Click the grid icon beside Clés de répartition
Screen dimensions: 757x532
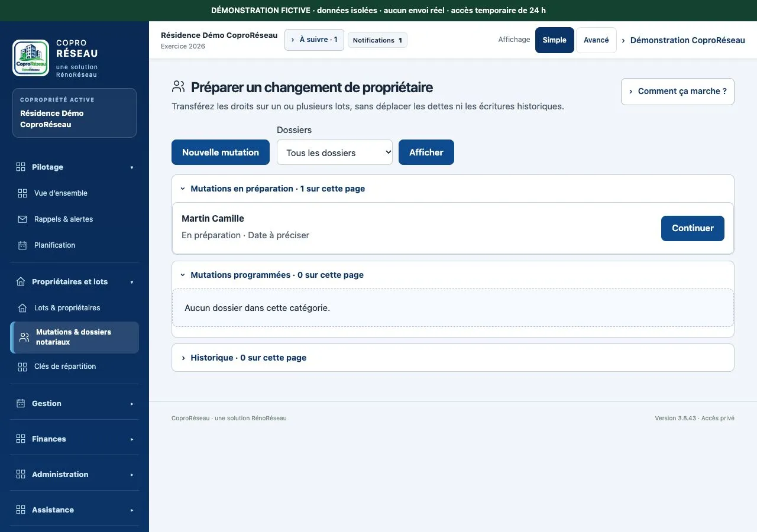pos(22,367)
